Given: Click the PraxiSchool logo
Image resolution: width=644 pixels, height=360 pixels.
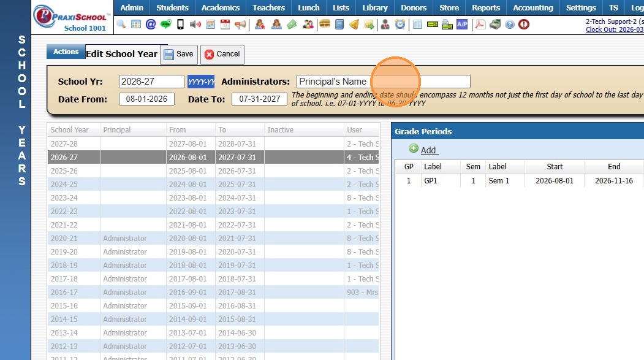Looking at the screenshot, I should coord(72,18).
